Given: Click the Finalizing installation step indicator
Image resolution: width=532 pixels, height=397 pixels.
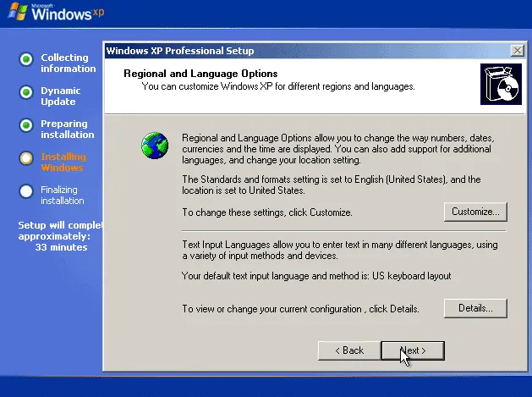Looking at the screenshot, I should pos(26,191).
